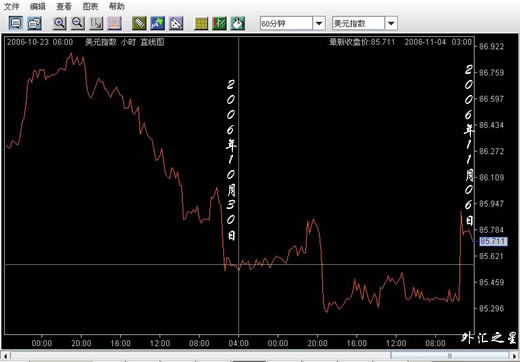Expand the 美元指数 symbol dropdown arrow
Viewport: 520px width, 362px height.
point(391,23)
